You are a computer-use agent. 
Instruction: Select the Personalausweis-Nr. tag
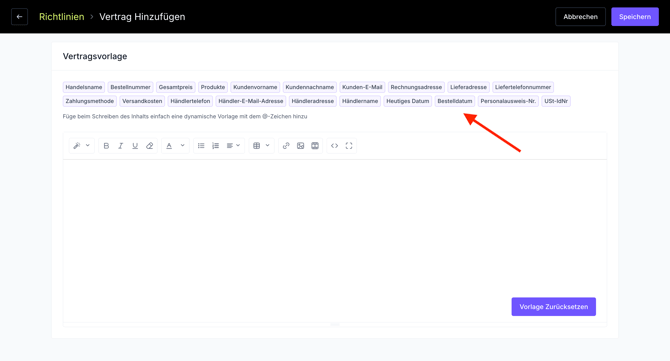[508, 101]
